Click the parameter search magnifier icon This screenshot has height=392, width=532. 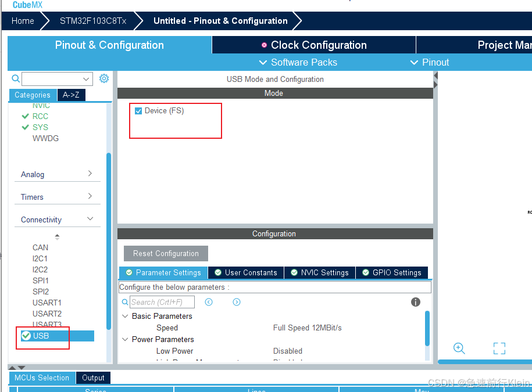125,302
